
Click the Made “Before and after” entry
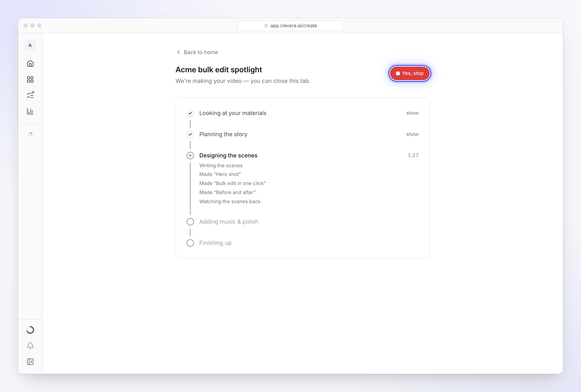point(227,192)
